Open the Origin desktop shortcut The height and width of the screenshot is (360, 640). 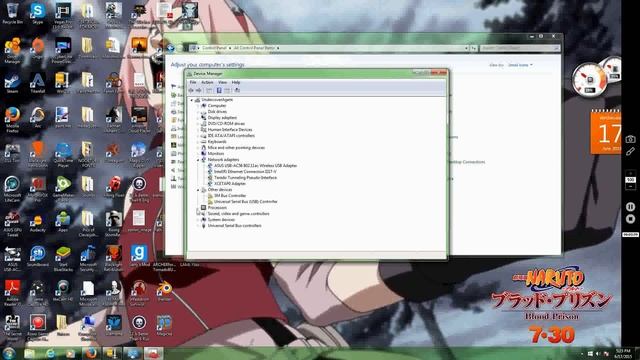[38, 49]
